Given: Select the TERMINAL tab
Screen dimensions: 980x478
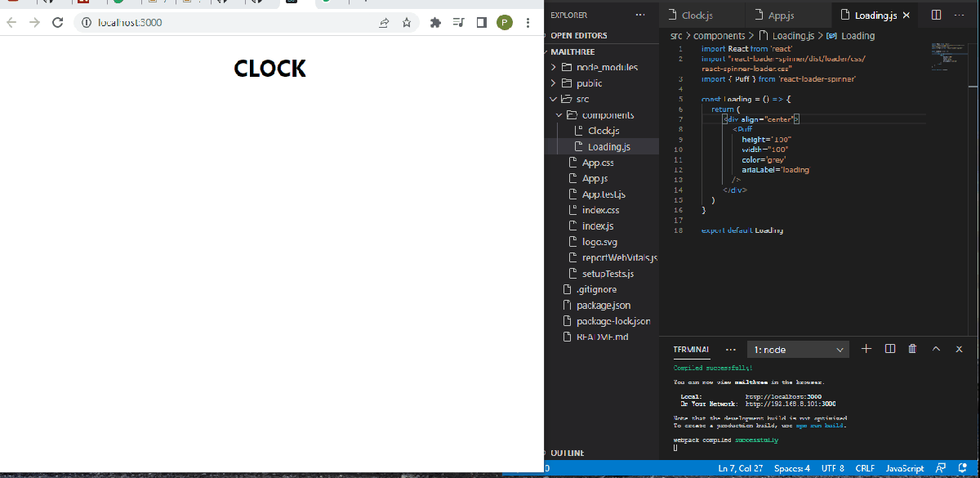Looking at the screenshot, I should click(x=691, y=349).
